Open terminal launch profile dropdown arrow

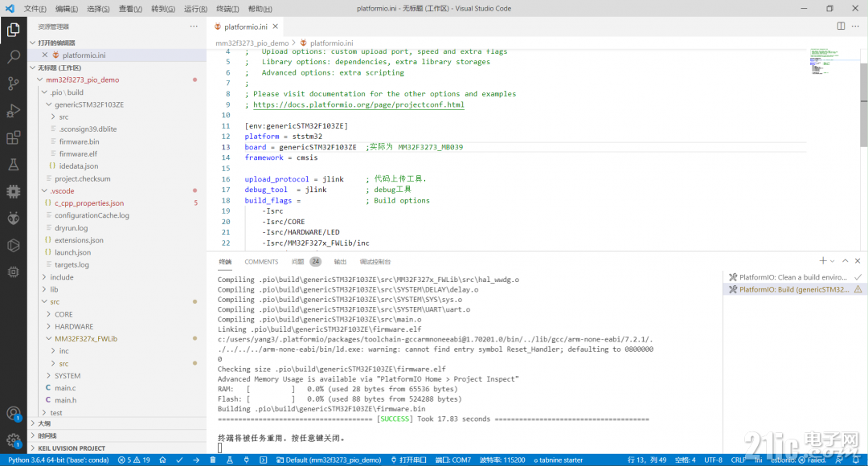[832, 261]
